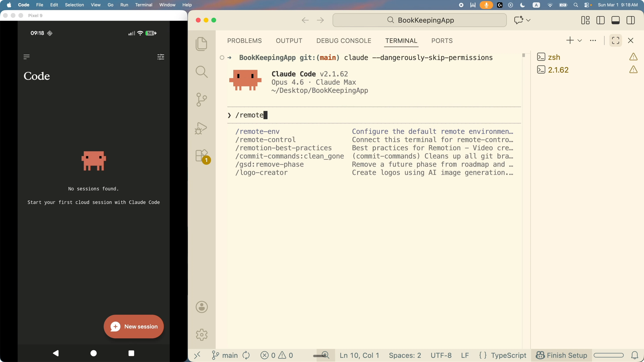Open the terminal panel more actions menu
Image resolution: width=644 pixels, height=362 pixels.
click(x=593, y=40)
